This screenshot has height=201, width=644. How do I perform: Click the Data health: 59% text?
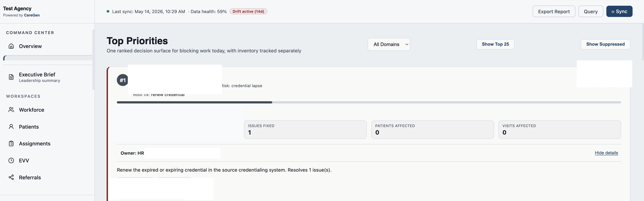(209, 11)
